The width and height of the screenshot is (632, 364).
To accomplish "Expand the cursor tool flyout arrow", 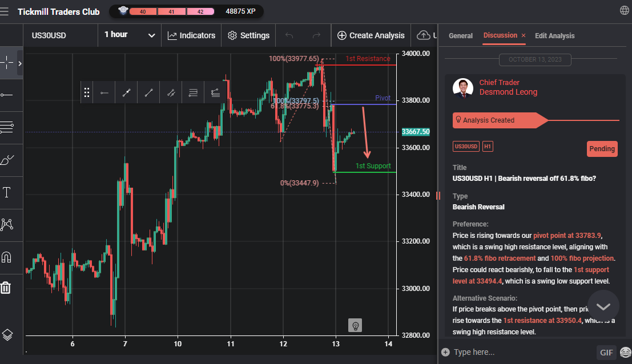I will coord(20,63).
